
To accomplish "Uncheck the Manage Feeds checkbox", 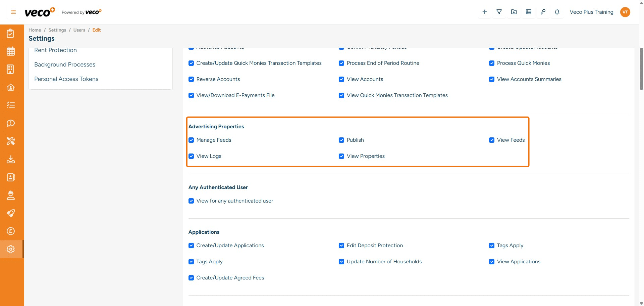I will click(191, 140).
